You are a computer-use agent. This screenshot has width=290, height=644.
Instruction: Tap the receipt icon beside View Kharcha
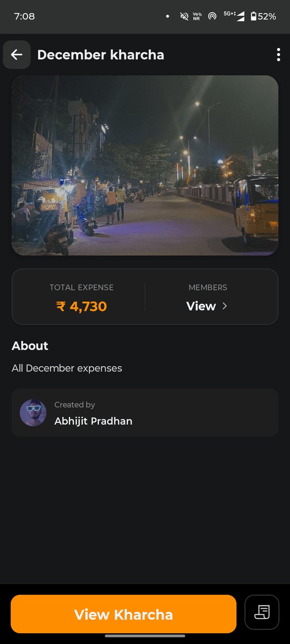261,612
